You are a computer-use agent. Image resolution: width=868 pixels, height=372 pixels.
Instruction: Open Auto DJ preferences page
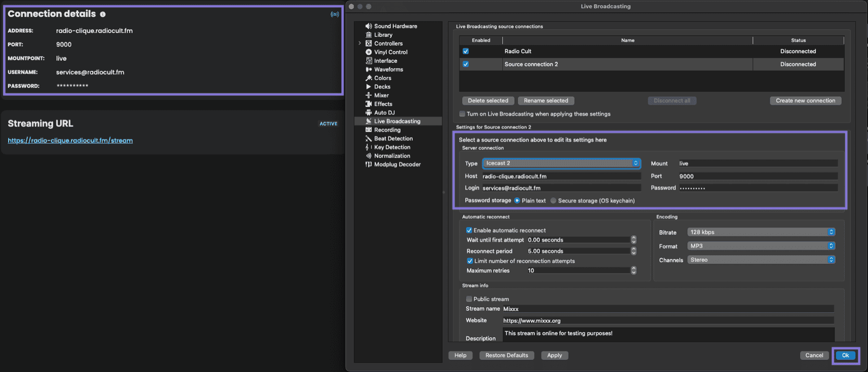pos(385,113)
